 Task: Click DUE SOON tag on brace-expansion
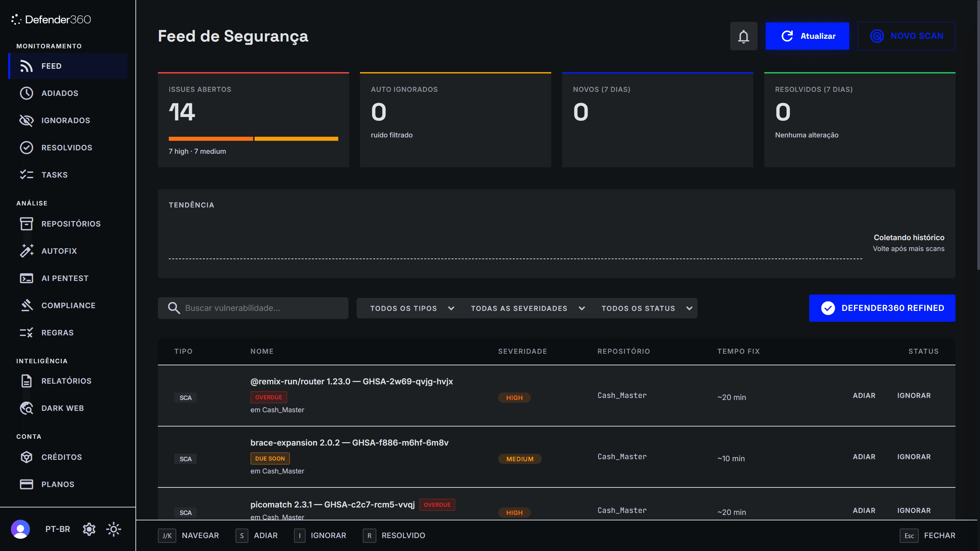click(x=270, y=458)
